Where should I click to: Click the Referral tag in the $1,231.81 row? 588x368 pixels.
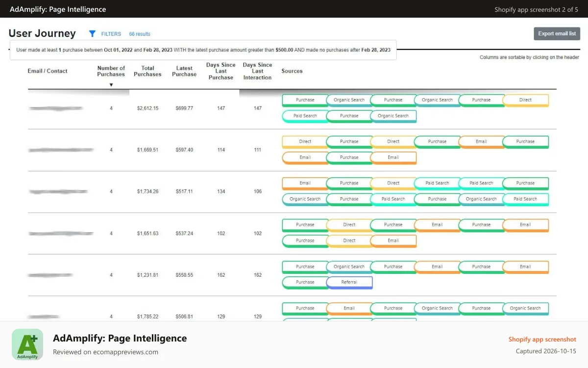point(349,283)
